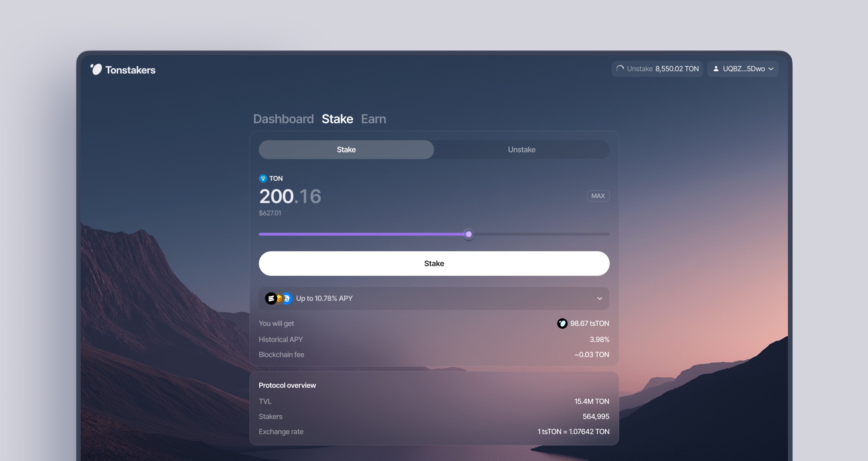Image resolution: width=868 pixels, height=461 pixels.
Task: Click the Tonstakers logo icon
Action: pos(96,69)
